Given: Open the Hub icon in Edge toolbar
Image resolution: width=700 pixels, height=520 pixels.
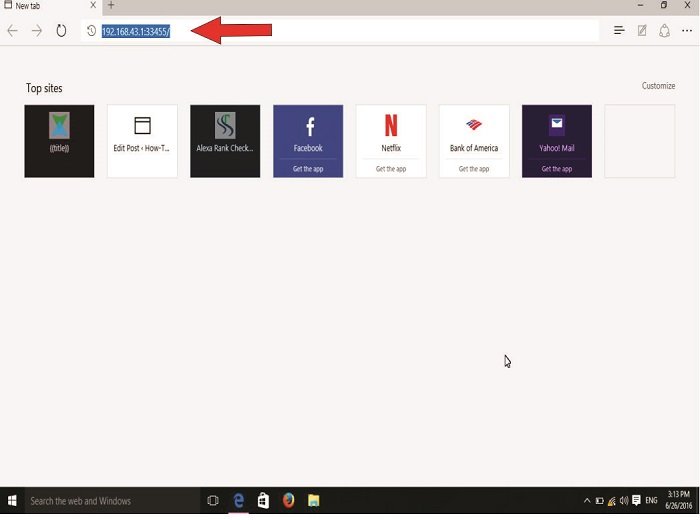Looking at the screenshot, I should 619,30.
